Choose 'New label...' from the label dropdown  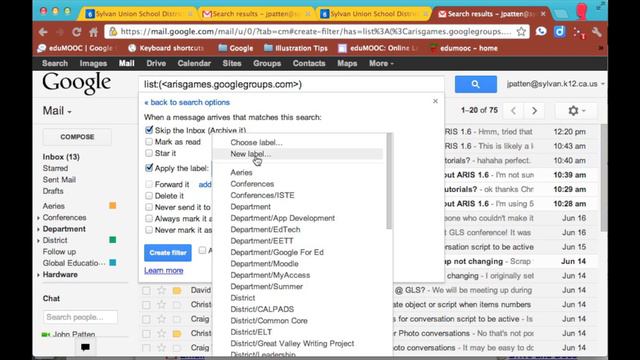pos(298,154)
